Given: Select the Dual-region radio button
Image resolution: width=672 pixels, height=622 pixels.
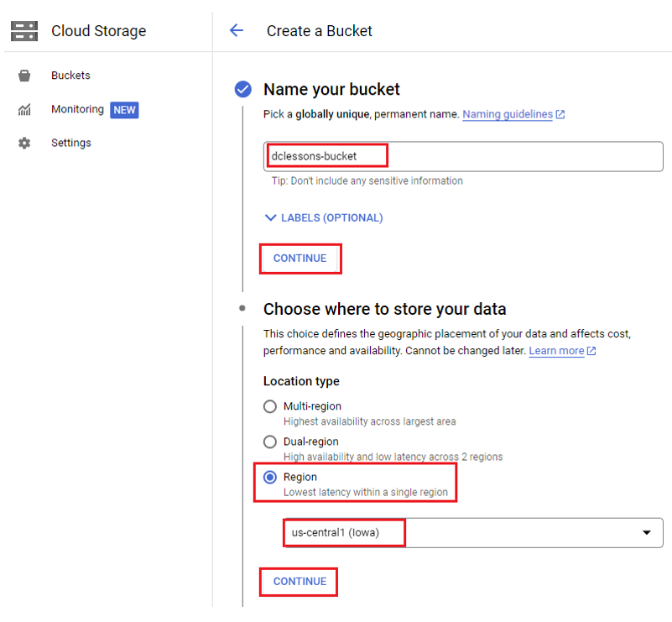Looking at the screenshot, I should (x=270, y=442).
